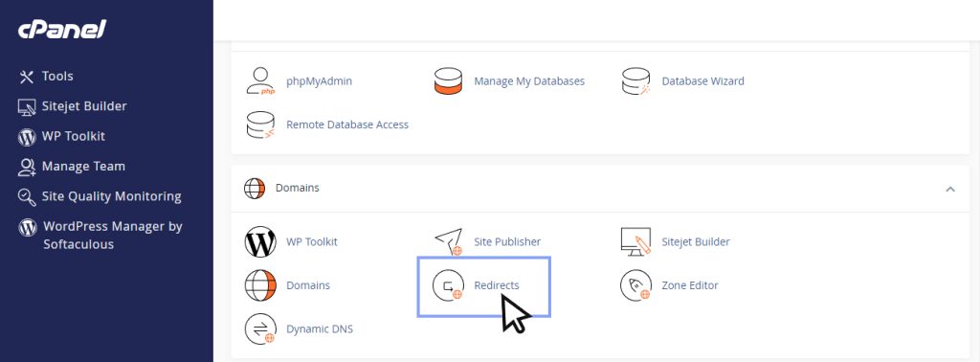Image resolution: width=980 pixels, height=362 pixels.
Task: Click the Manage My Databases orange icon
Action: [x=448, y=81]
